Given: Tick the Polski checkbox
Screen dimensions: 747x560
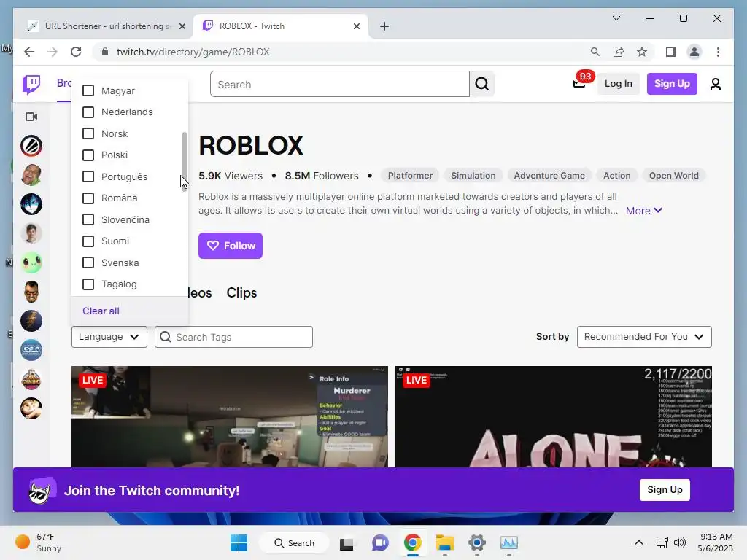Looking at the screenshot, I should (88, 155).
